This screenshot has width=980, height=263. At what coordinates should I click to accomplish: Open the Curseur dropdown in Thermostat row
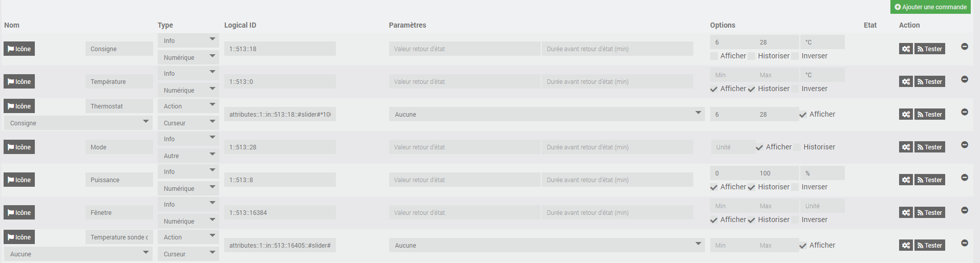(188, 123)
